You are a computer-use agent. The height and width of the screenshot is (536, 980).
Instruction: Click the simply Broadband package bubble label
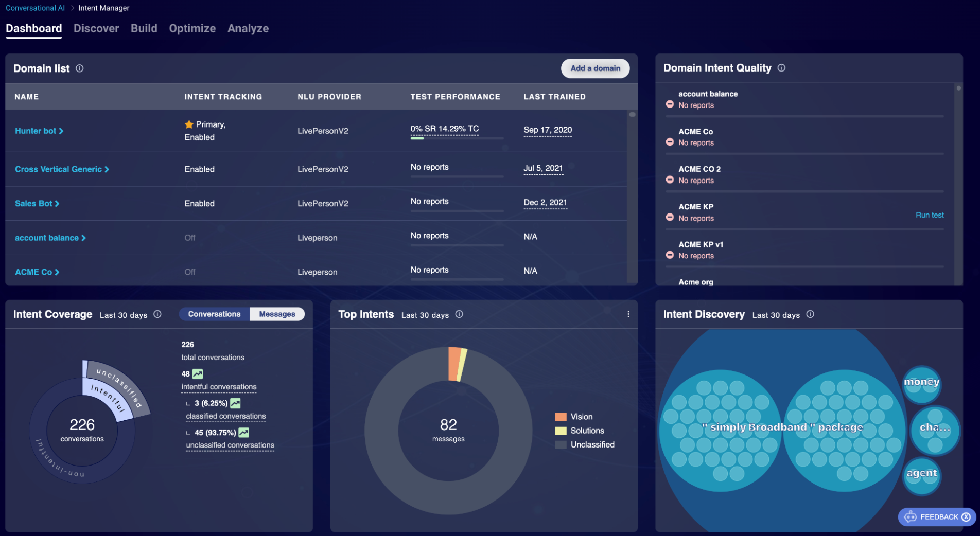pyautogui.click(x=782, y=427)
